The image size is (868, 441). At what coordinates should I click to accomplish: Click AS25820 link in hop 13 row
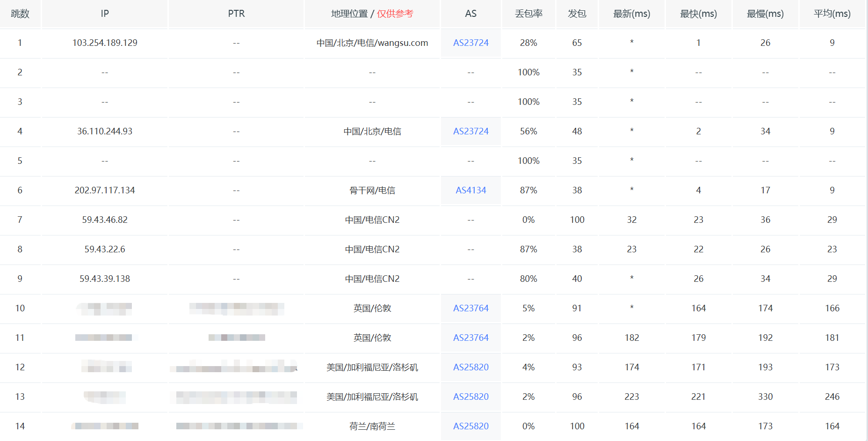click(470, 397)
